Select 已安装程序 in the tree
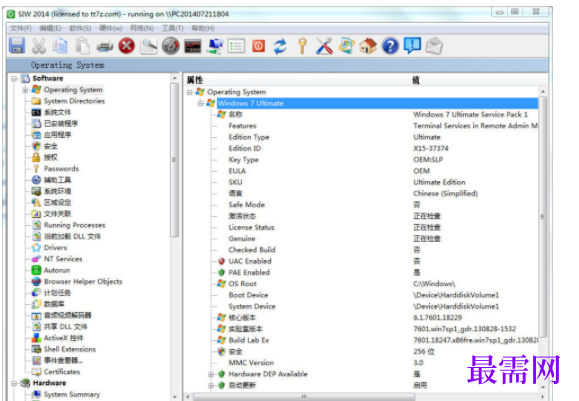Viewport: 579px width, 401px height. click(x=61, y=124)
